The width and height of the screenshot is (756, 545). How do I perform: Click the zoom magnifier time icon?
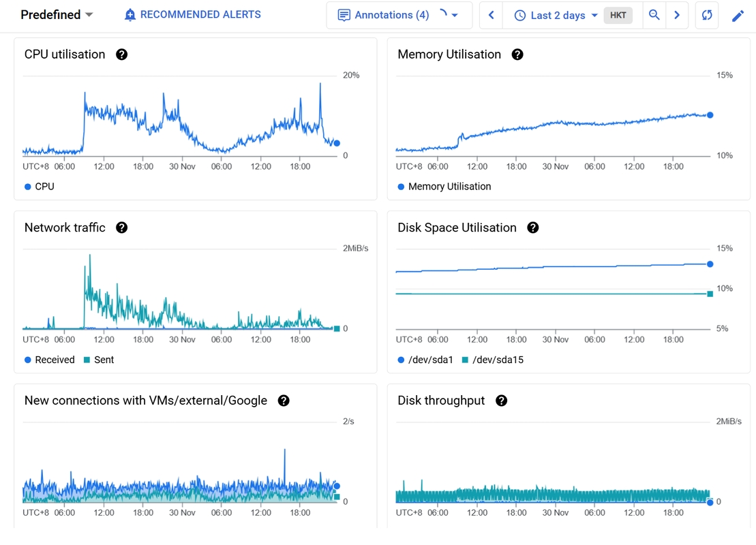click(654, 15)
